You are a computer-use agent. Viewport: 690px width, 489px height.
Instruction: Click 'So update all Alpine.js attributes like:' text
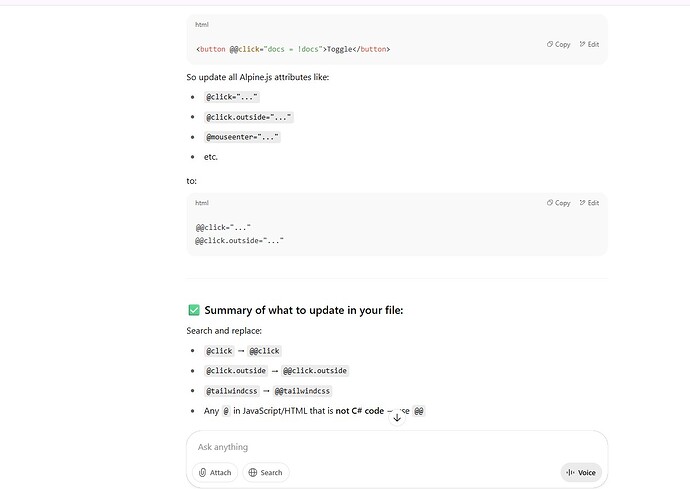[x=258, y=77]
